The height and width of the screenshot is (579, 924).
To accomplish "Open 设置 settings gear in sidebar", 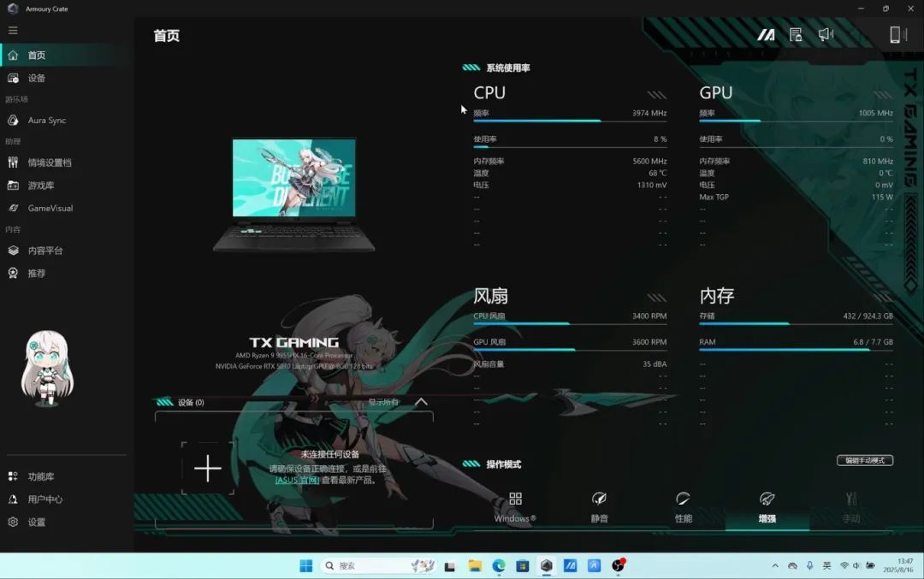I will click(13, 522).
